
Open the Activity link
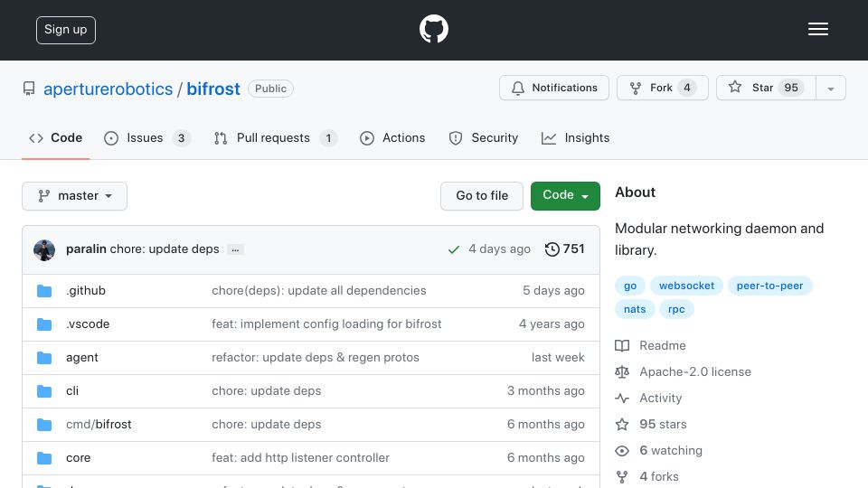point(660,399)
